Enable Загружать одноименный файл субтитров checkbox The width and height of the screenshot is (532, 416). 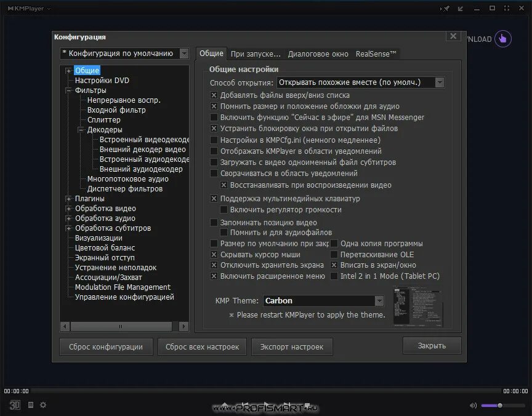(214, 162)
